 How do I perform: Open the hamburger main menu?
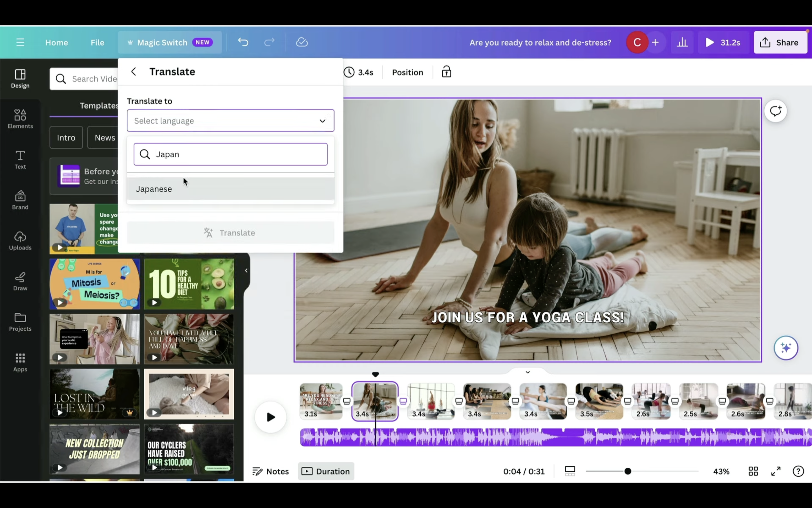[x=20, y=42]
